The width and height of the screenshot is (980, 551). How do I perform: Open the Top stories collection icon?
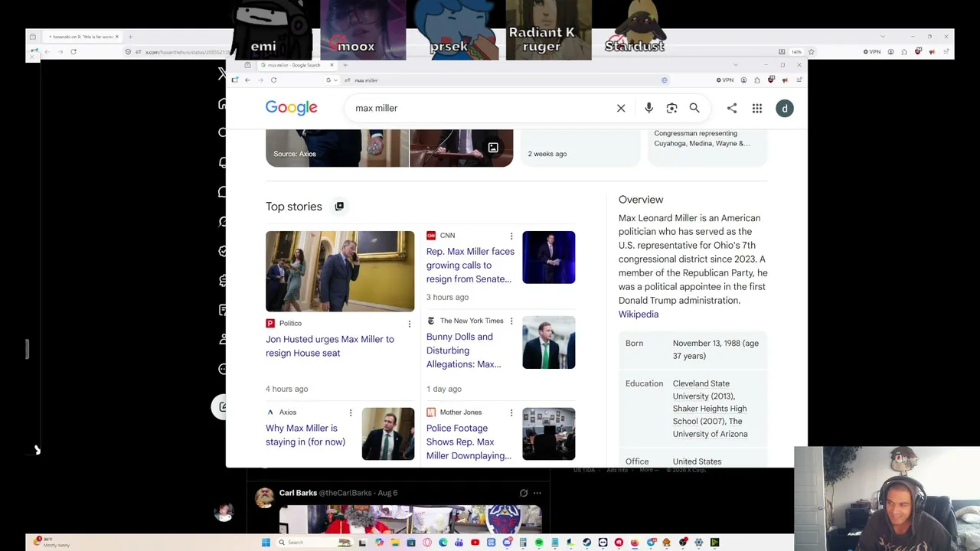pyautogui.click(x=339, y=206)
